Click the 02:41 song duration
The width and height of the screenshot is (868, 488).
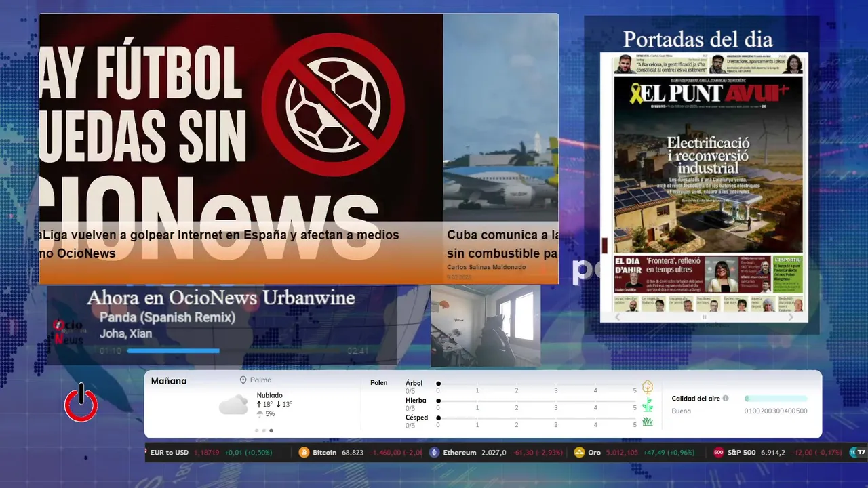pyautogui.click(x=357, y=351)
